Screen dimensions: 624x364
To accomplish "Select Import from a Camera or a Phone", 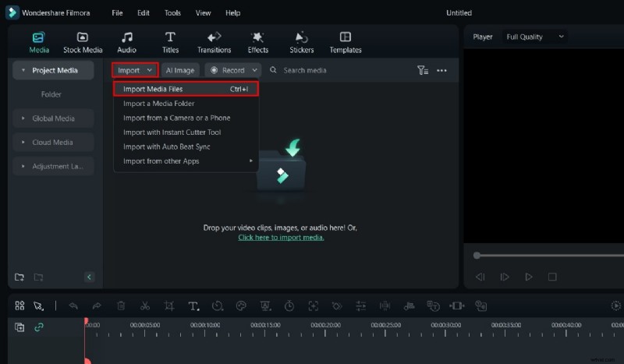I will (x=186, y=118).
